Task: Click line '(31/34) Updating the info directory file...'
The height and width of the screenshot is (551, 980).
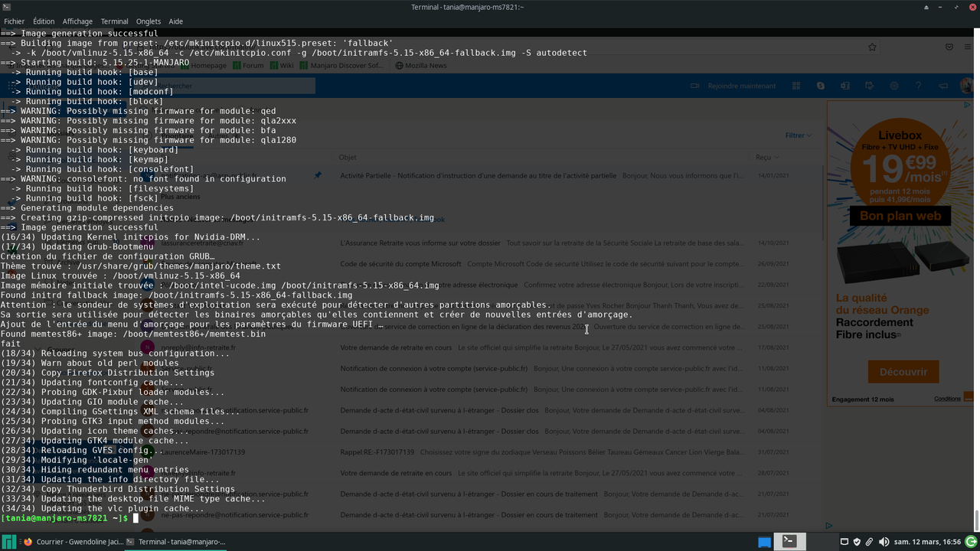Action: click(110, 479)
